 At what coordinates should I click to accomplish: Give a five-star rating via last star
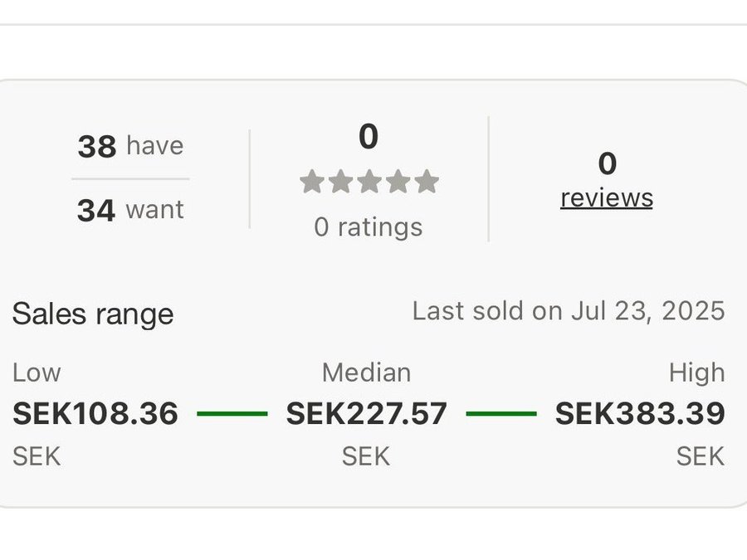point(427,182)
